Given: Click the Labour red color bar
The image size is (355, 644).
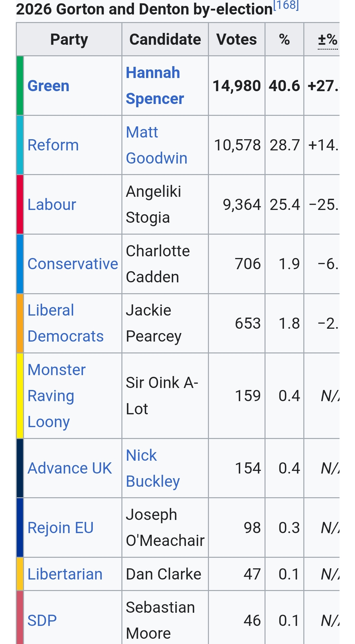Looking at the screenshot, I should click(x=20, y=204).
